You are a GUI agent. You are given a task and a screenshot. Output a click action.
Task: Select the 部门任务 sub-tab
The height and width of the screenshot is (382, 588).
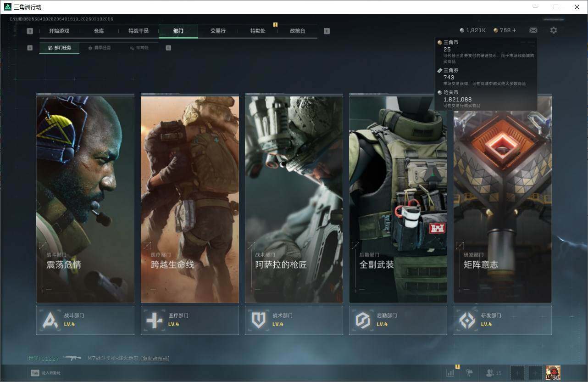pos(59,48)
